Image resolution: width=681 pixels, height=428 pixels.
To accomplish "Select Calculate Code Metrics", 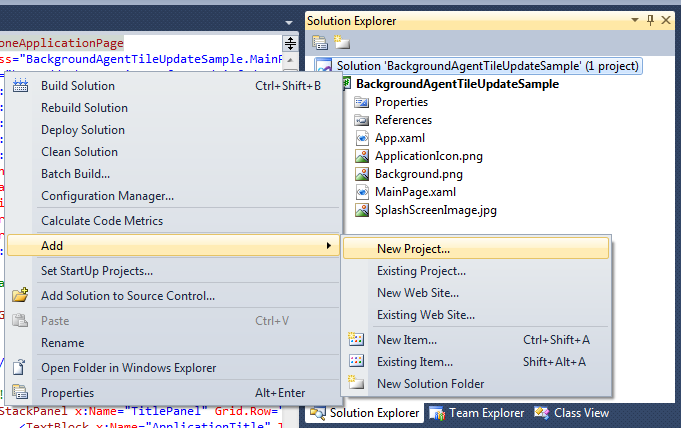I will pos(173,221).
